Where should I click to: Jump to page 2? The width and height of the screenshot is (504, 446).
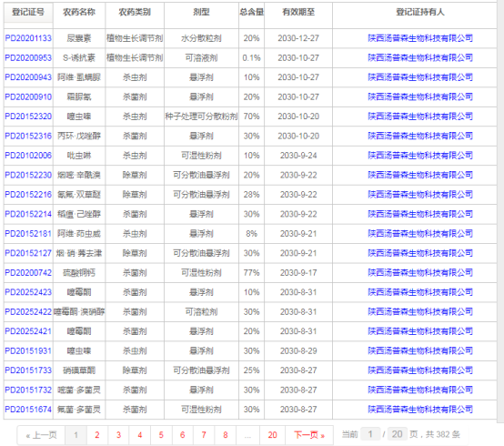97,435
